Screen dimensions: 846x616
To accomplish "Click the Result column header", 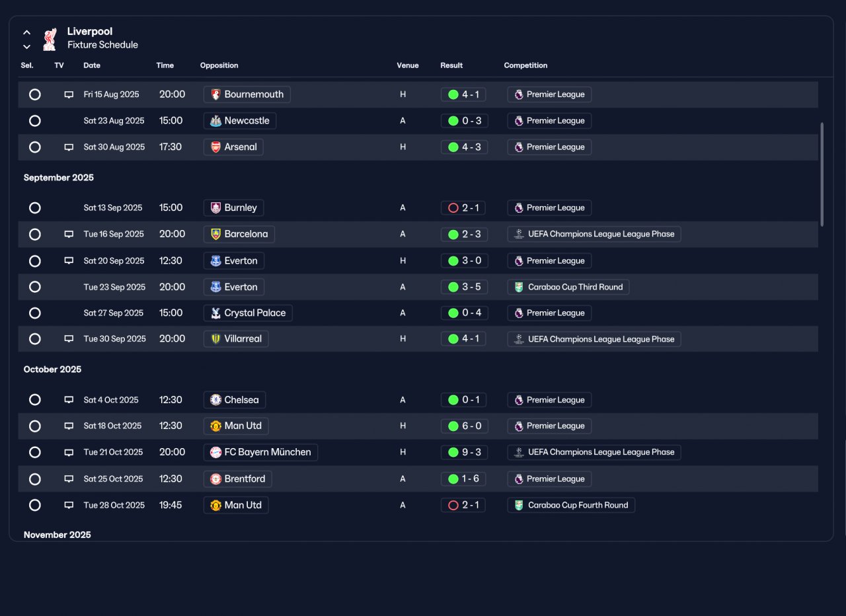I will (x=451, y=65).
